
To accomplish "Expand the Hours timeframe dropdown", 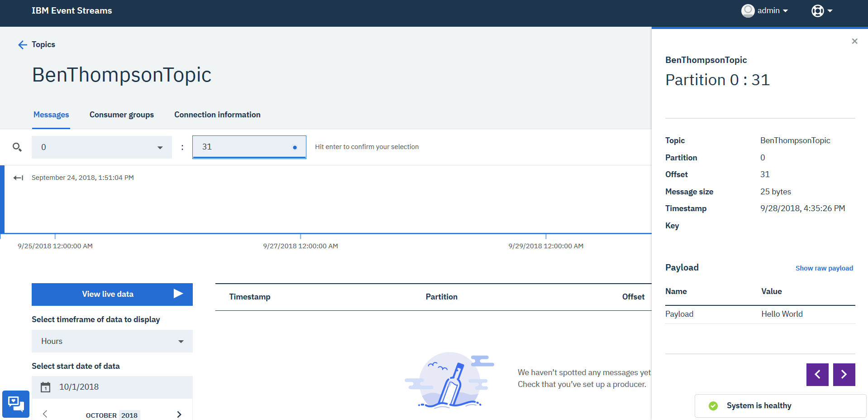I will point(112,341).
